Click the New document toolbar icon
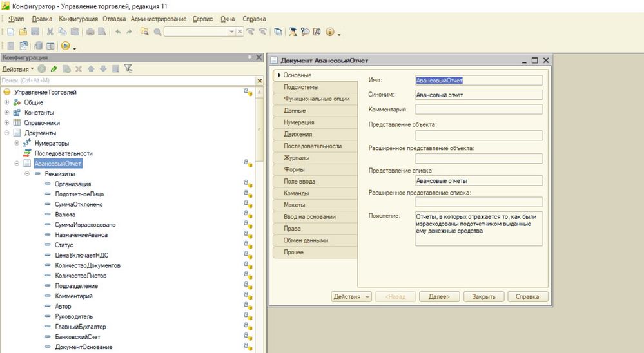Screen dimensions: 644x353 [11, 32]
